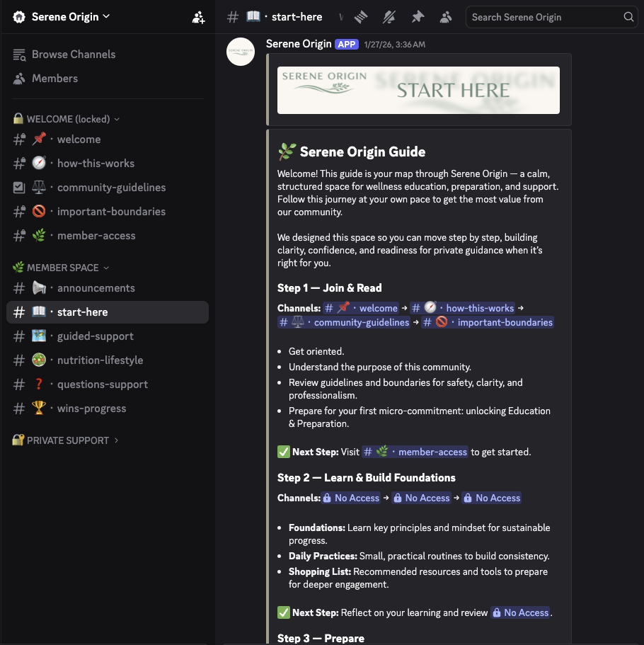Screen dimensions: 644x645
Task: Show the member list
Action: pos(446,16)
